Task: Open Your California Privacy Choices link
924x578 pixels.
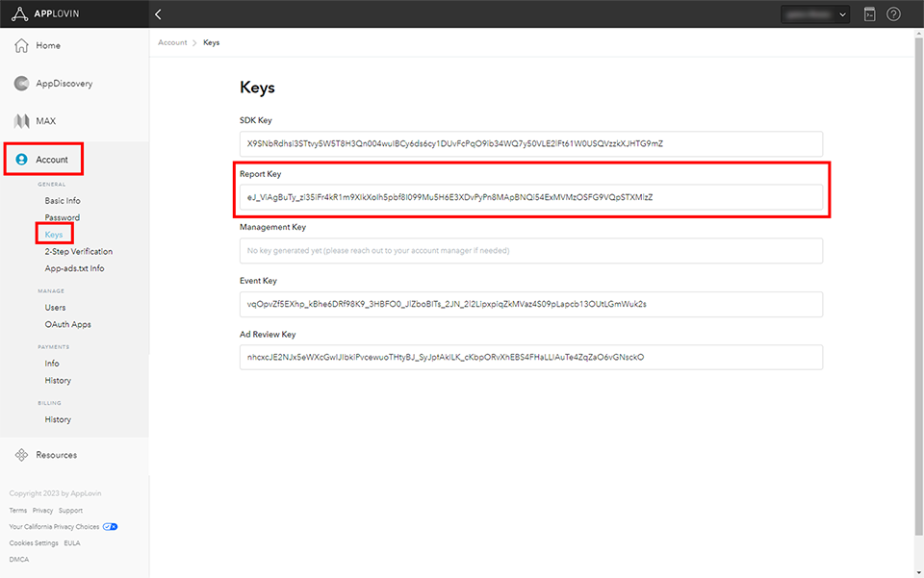Action: (x=54, y=527)
